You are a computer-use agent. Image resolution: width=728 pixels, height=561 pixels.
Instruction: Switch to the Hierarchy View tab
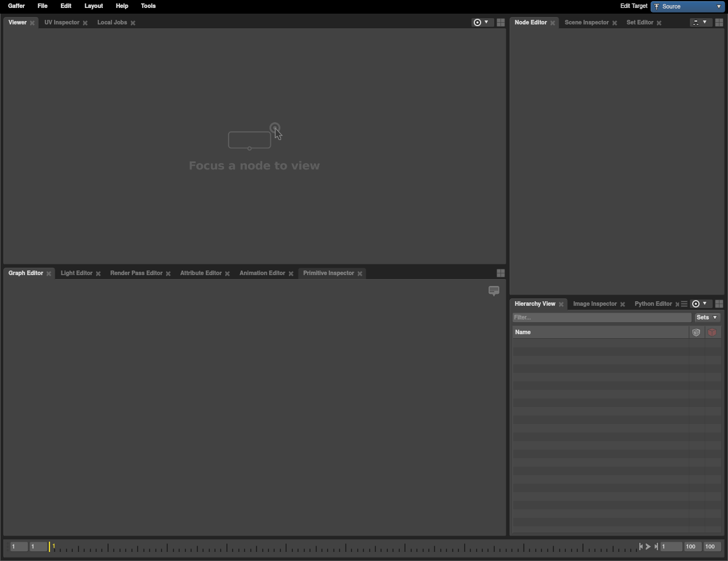[535, 304]
